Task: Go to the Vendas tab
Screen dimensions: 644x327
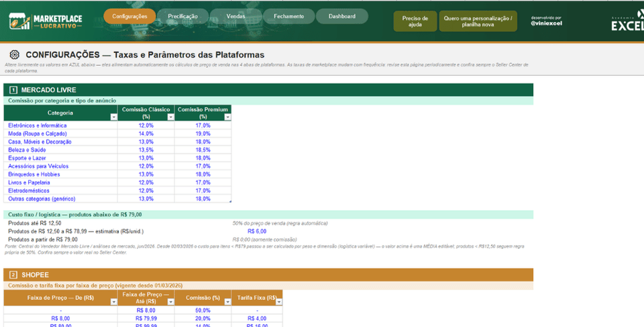Action: tap(235, 17)
